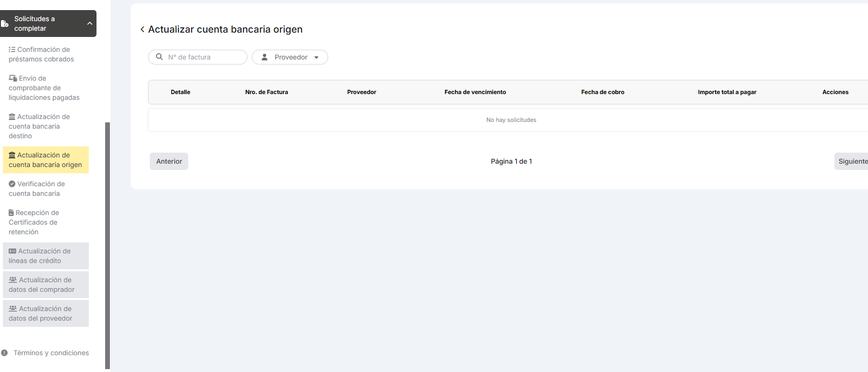Open Actualización de líneas de crédito
868x372 pixels.
click(x=46, y=256)
